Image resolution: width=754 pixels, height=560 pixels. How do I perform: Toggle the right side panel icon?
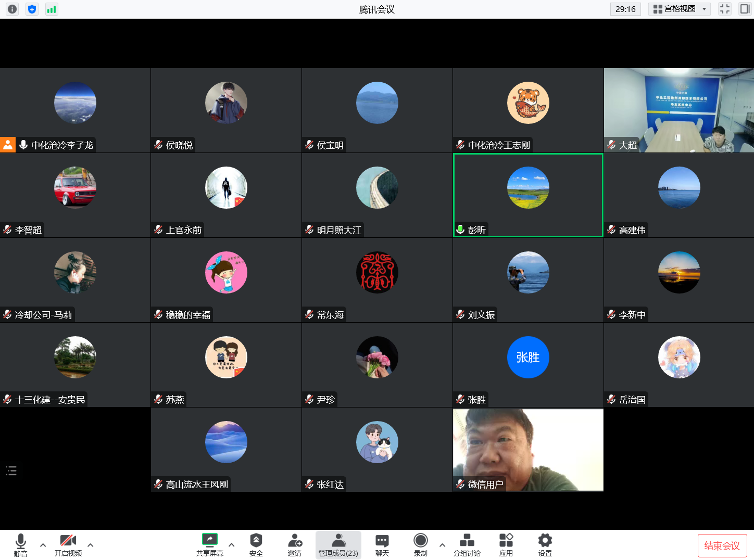tap(745, 9)
